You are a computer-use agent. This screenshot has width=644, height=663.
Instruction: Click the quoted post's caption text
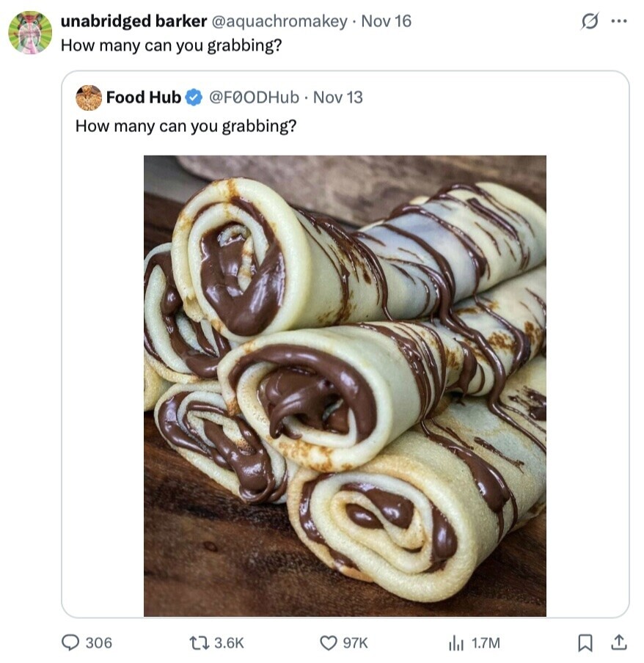pyautogui.click(x=186, y=125)
